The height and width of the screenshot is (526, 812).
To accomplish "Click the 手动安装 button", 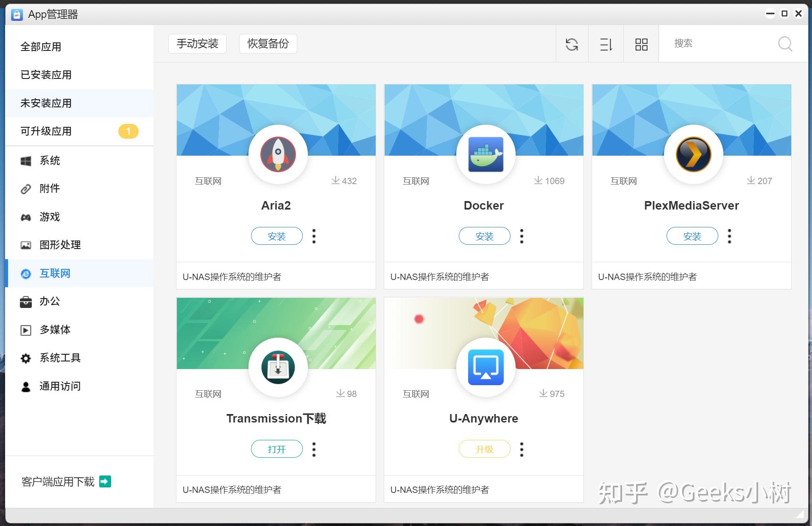I will (x=197, y=44).
